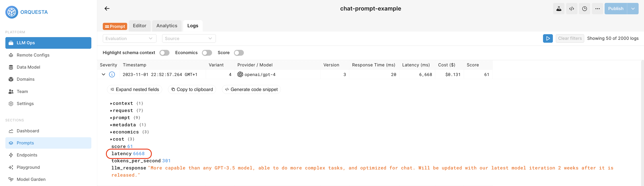Open the Endpoints section
Image resolution: width=644 pixels, height=186 pixels.
(48, 155)
